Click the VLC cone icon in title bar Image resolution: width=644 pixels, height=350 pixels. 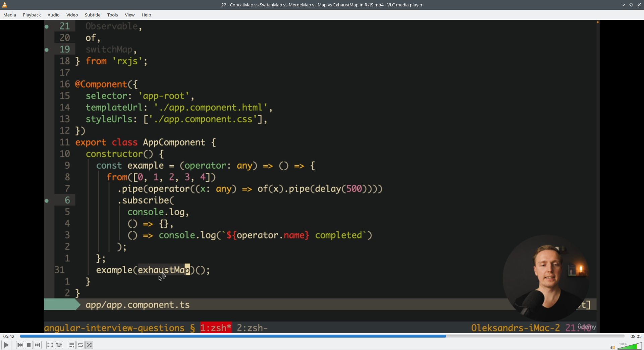click(x=5, y=5)
